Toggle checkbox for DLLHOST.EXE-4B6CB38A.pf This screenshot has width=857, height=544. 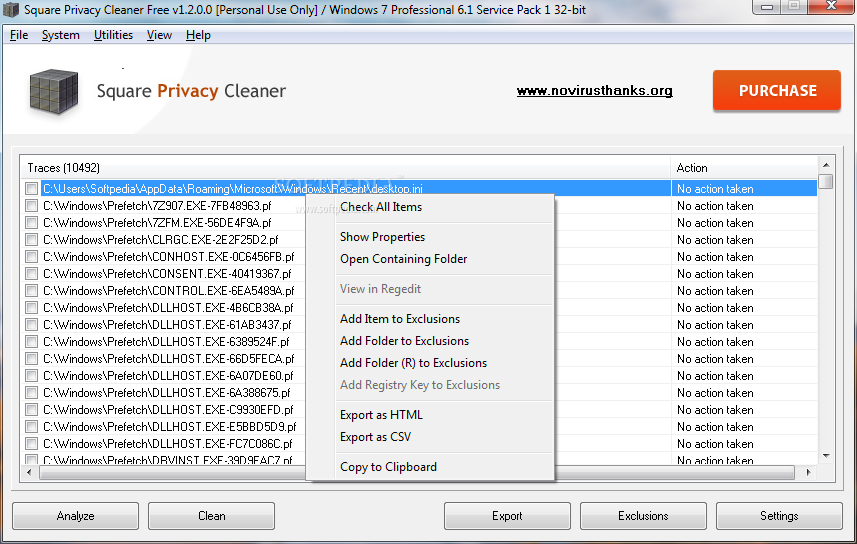tap(31, 307)
